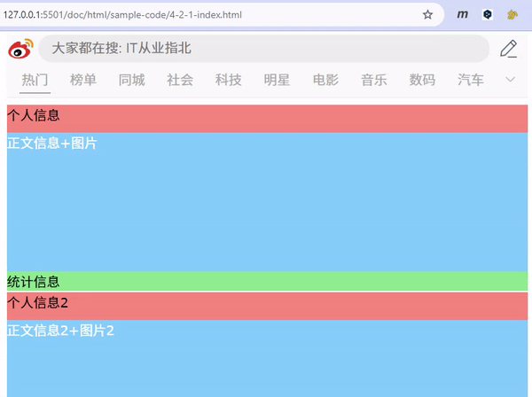Viewport: 532px width, 397px height.
Task: Select the 同城 tab
Action: [132, 80]
